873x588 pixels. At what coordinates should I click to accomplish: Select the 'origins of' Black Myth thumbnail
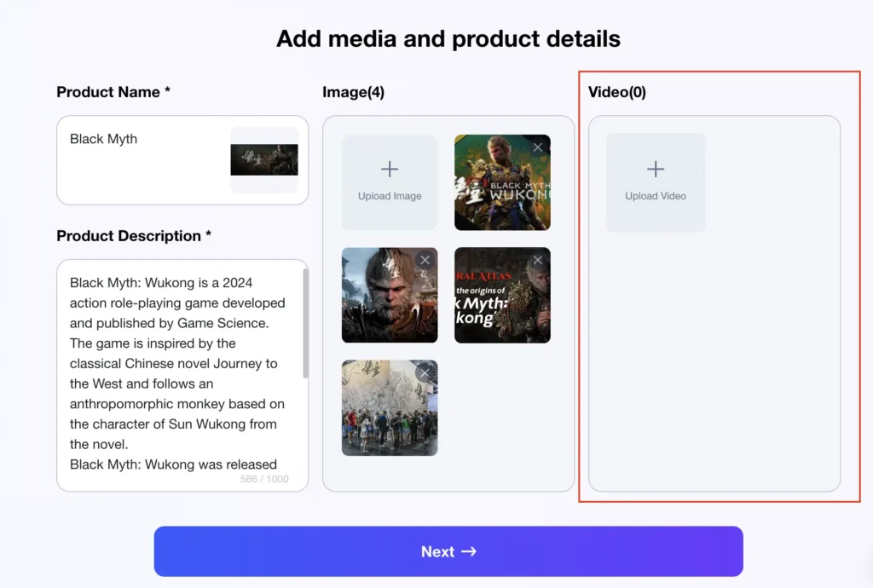pos(502,298)
